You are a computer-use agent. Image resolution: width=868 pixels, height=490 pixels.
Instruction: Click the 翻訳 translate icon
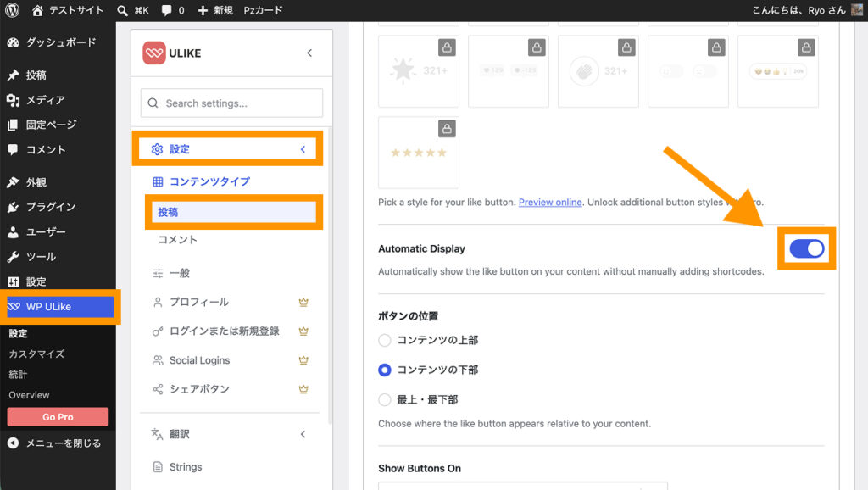pos(157,434)
